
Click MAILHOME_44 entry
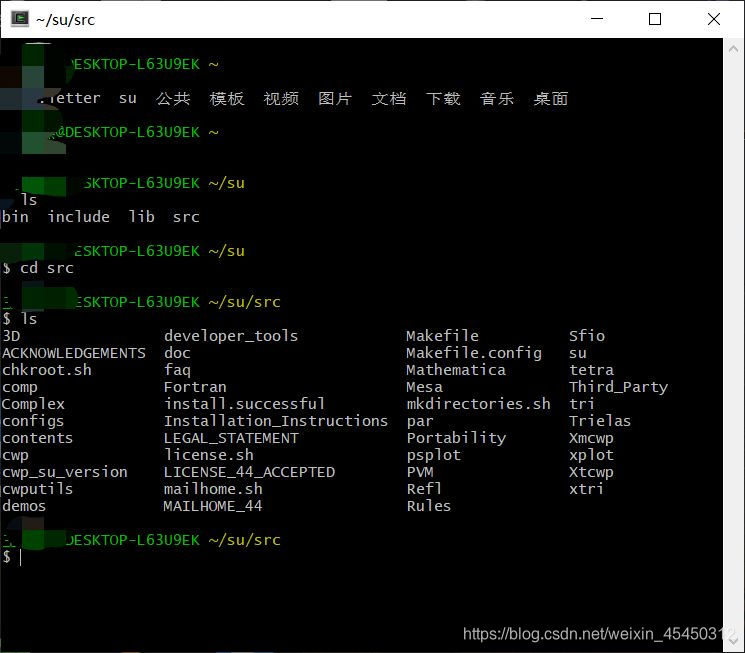click(213, 506)
